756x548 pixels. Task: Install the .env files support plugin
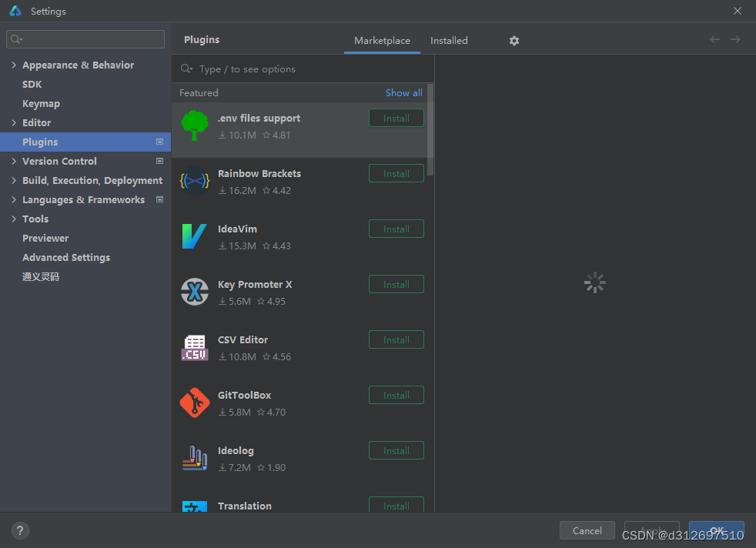396,118
